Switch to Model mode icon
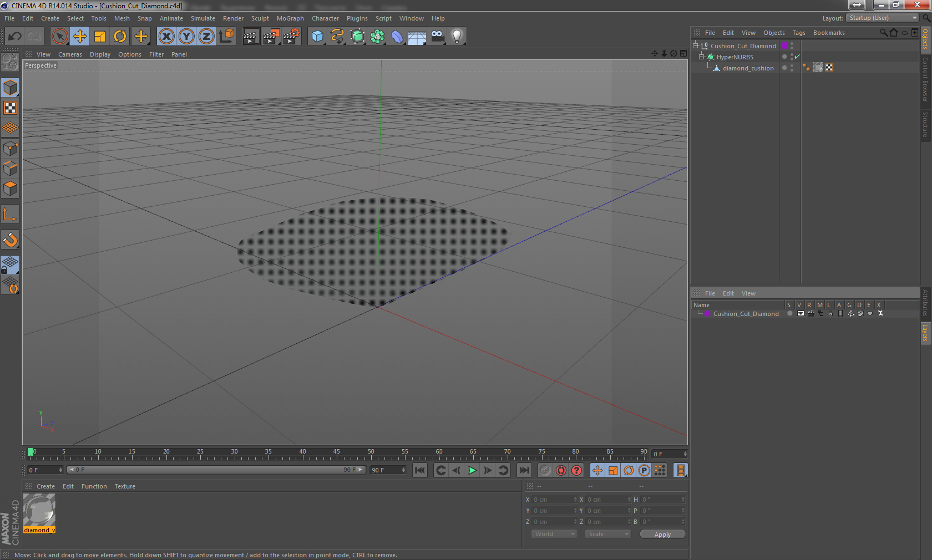This screenshot has height=560, width=932. pos(10,88)
